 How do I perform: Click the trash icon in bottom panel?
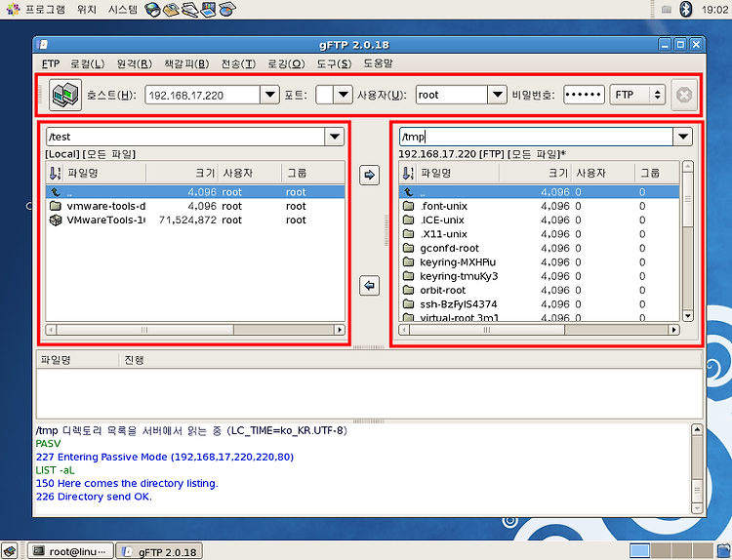[x=723, y=550]
